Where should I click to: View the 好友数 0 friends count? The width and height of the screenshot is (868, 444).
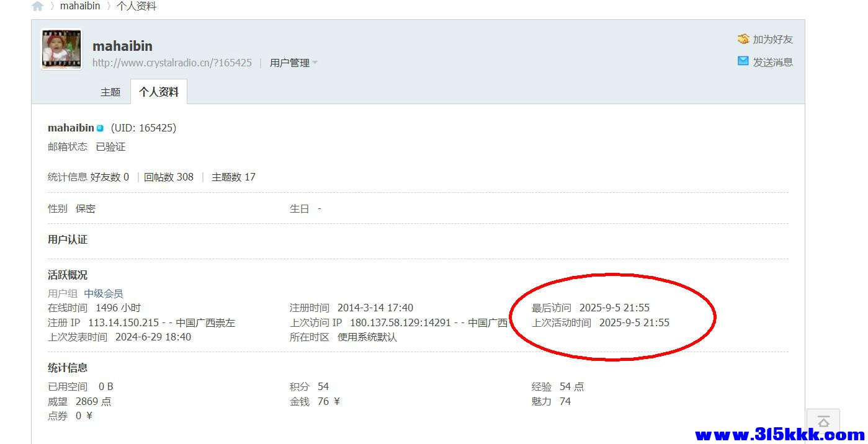pos(110,177)
